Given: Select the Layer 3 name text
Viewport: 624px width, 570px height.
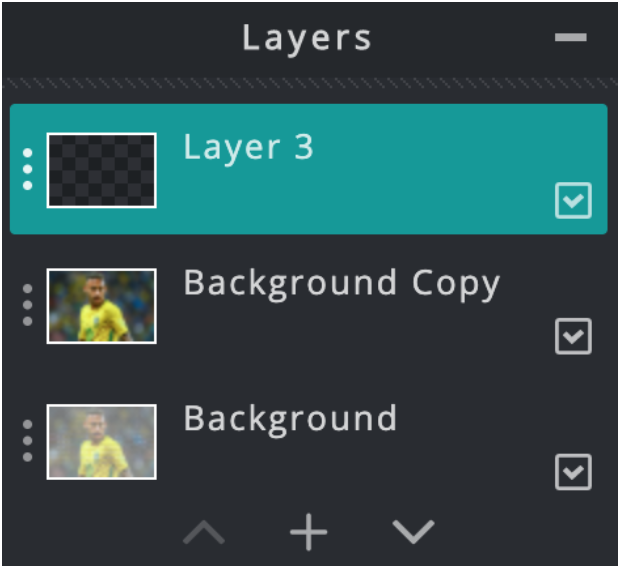Looking at the screenshot, I should click(248, 148).
